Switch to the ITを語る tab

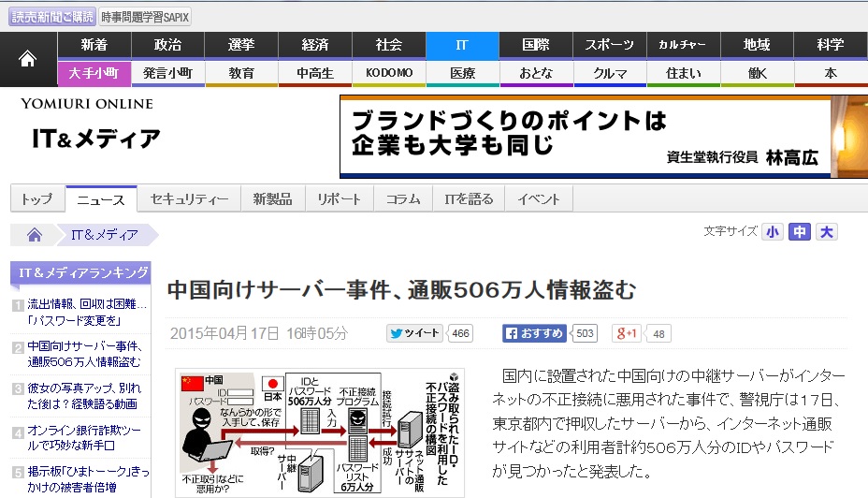[x=469, y=198]
